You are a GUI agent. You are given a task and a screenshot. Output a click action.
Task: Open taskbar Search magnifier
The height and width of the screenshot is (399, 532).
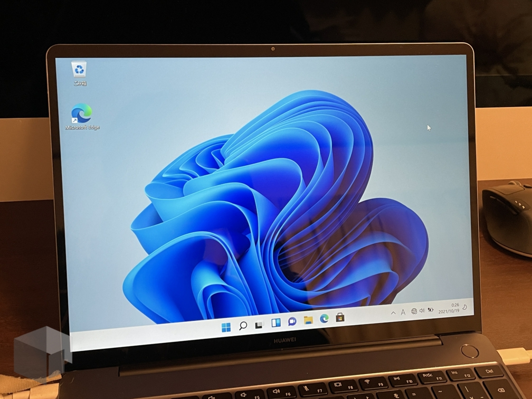click(x=243, y=326)
